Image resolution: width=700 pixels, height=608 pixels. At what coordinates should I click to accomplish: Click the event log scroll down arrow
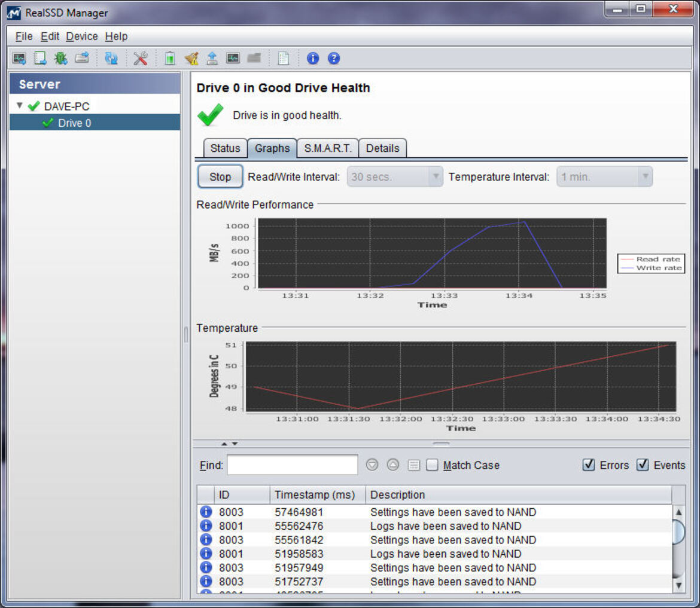pyautogui.click(x=678, y=585)
